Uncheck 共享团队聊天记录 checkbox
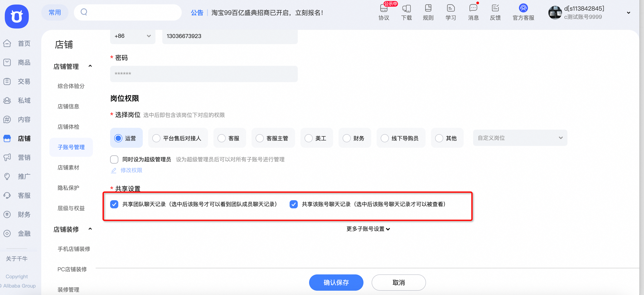Viewport: 644px width, 295px height. pyautogui.click(x=114, y=204)
